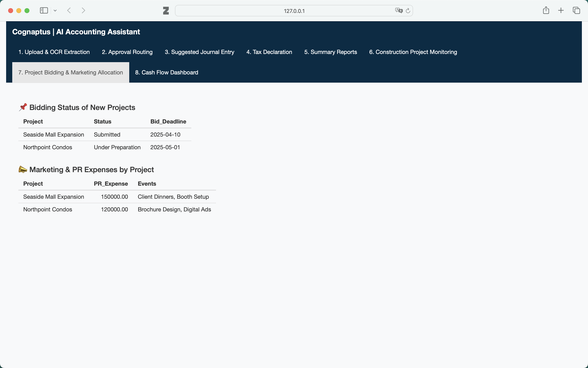Click the 2025-04-10 deadline cell
The height and width of the screenshot is (368, 588).
tap(165, 135)
